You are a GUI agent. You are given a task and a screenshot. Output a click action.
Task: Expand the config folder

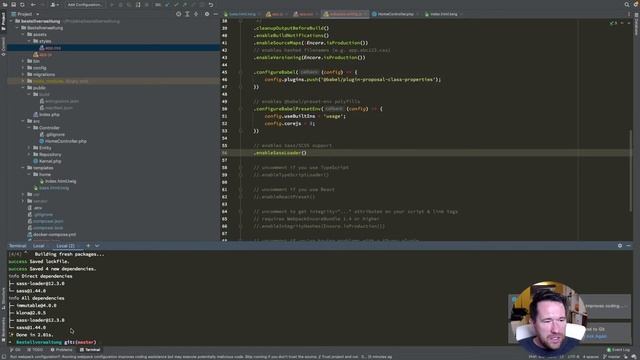point(23,68)
